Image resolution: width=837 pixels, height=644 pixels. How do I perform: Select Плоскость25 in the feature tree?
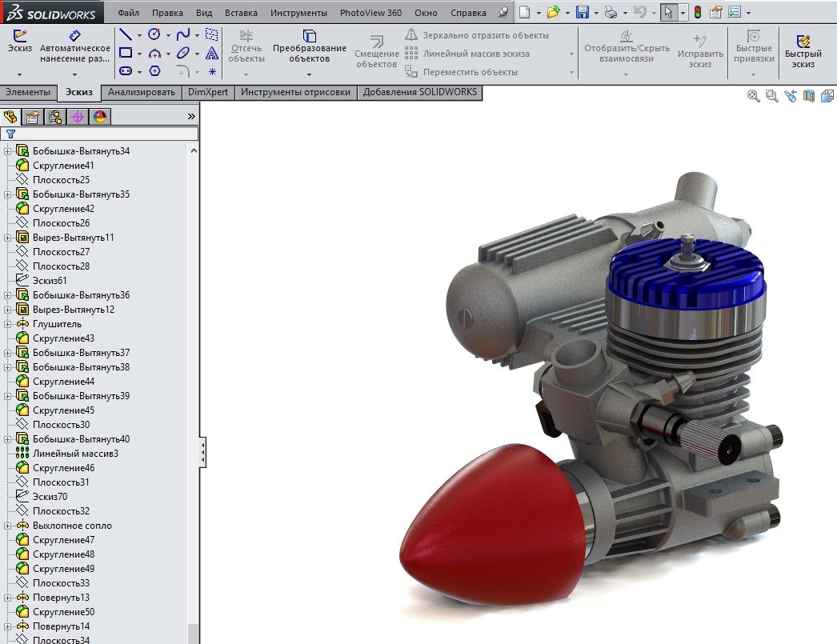pyautogui.click(x=61, y=180)
